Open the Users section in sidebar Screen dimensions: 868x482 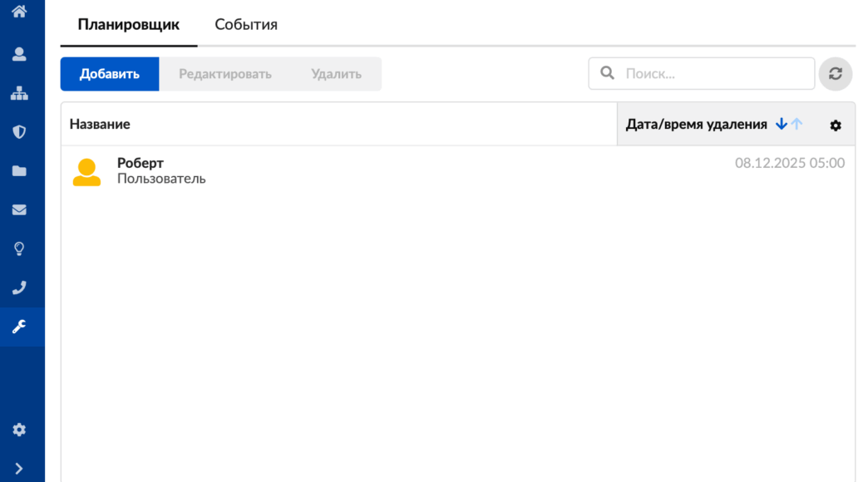point(19,54)
